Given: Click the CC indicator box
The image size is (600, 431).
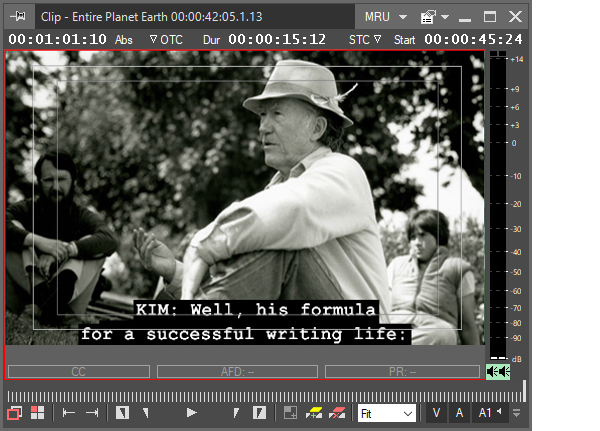Looking at the screenshot, I should [79, 372].
